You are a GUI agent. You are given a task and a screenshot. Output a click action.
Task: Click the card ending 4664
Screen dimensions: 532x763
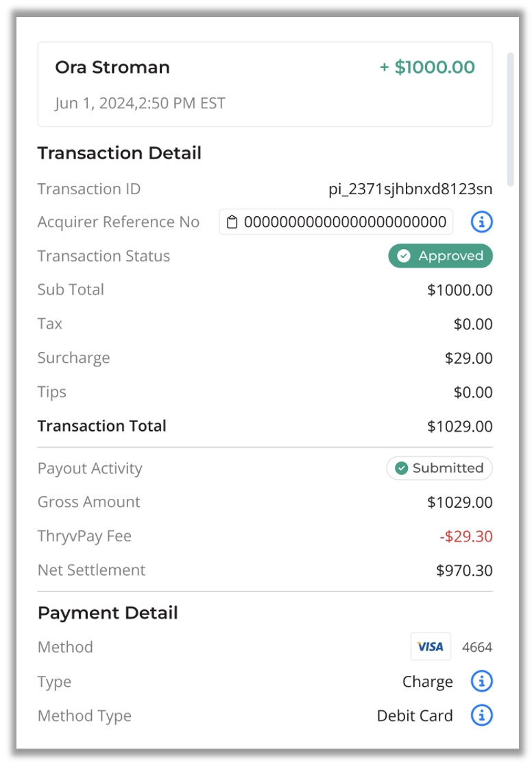click(x=477, y=647)
